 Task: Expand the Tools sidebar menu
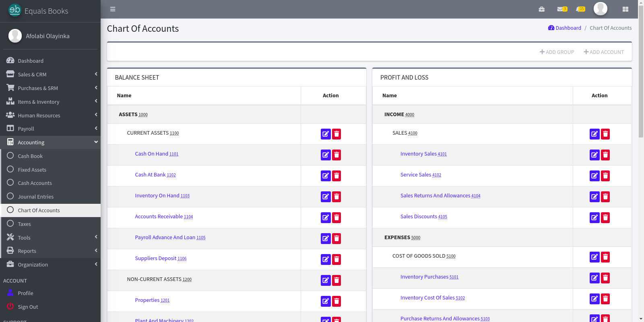tap(50, 238)
